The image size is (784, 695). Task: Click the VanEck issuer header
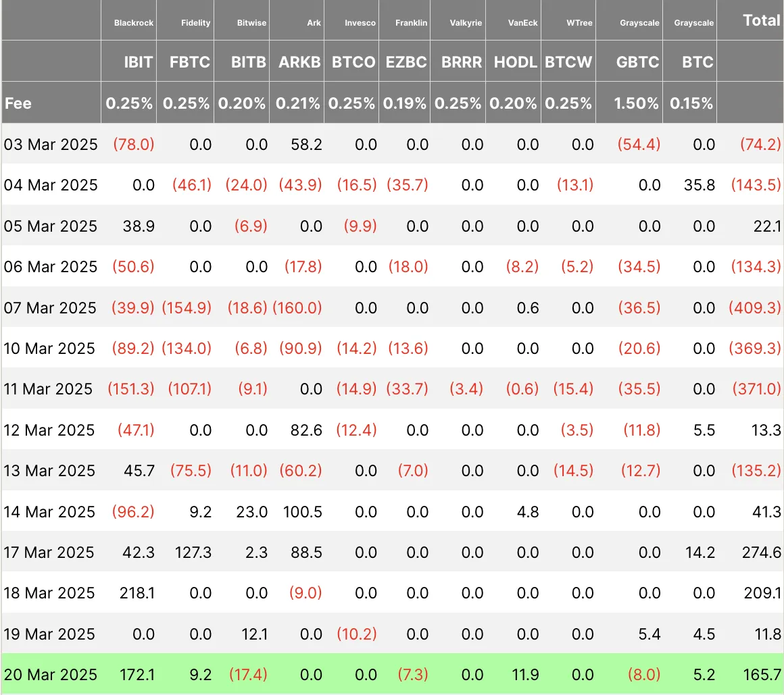click(522, 23)
